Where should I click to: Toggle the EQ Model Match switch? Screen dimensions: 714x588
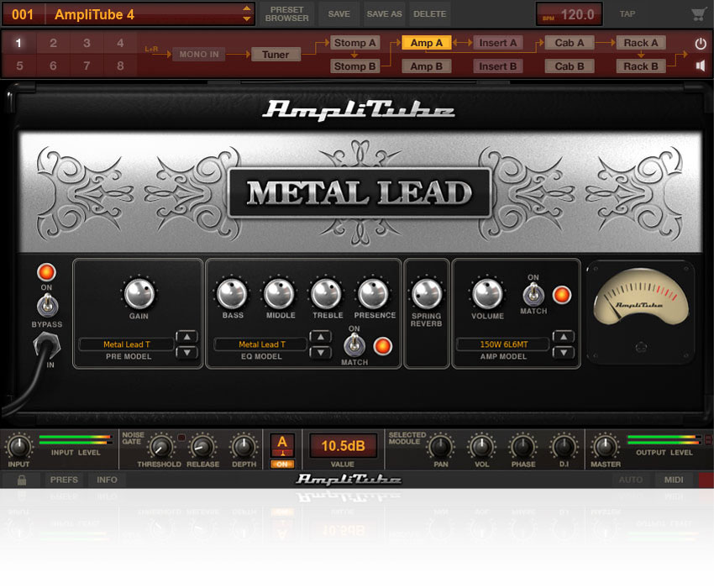(354, 344)
